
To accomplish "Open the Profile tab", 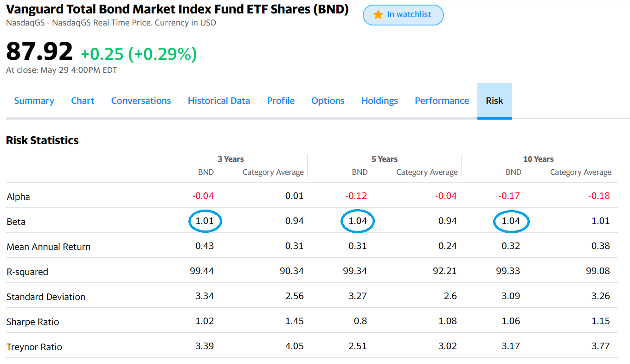I will pos(281,101).
